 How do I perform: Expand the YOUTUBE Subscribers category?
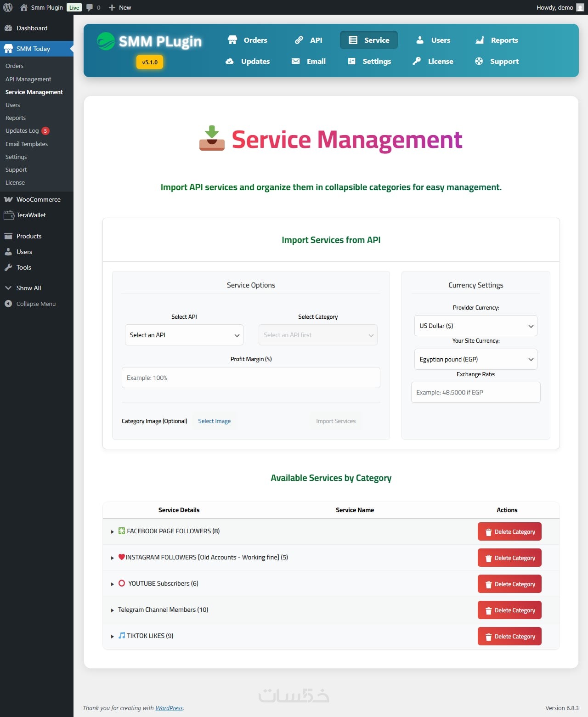tap(112, 584)
